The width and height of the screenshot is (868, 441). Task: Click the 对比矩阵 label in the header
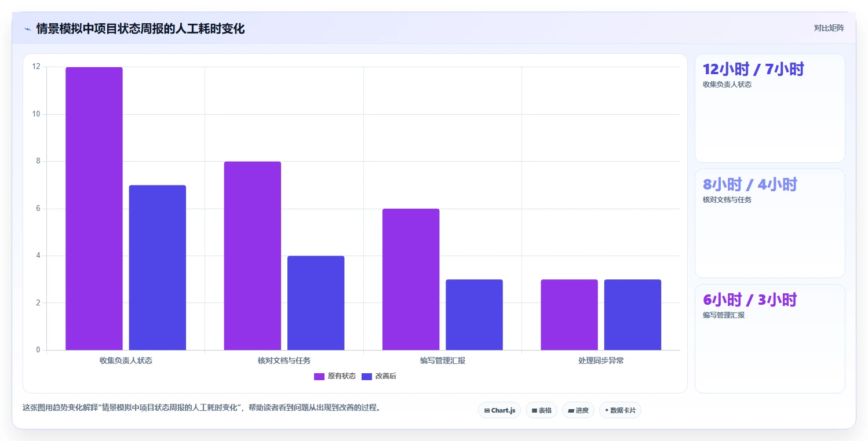pyautogui.click(x=829, y=28)
